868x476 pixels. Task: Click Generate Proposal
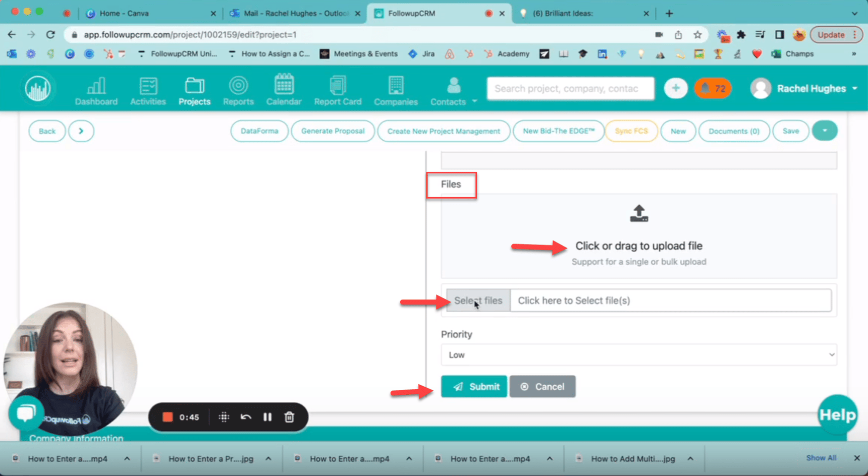[333, 131]
